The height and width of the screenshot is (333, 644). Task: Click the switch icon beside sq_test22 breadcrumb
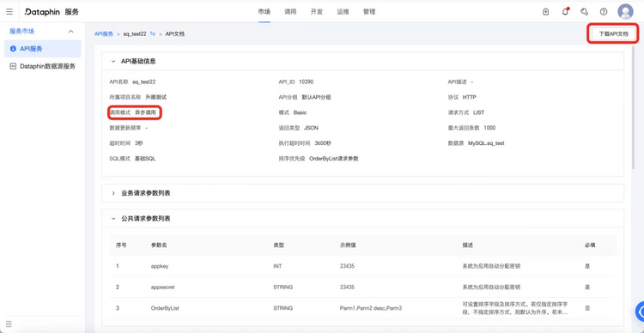[x=152, y=33]
